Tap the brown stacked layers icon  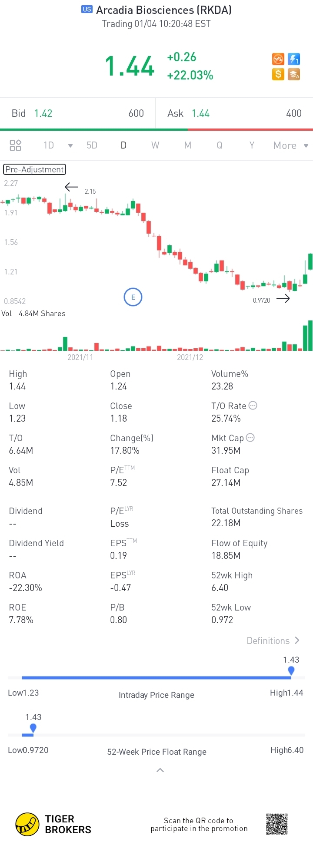click(x=294, y=74)
